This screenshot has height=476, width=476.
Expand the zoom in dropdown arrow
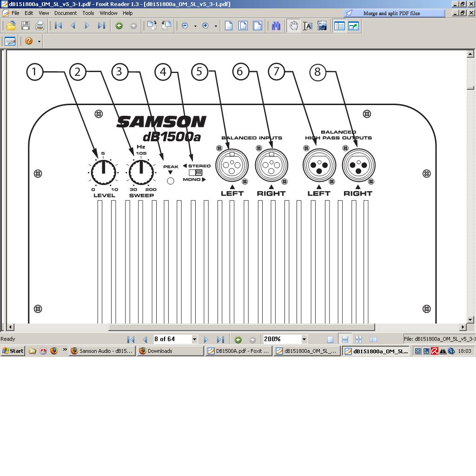click(x=216, y=26)
